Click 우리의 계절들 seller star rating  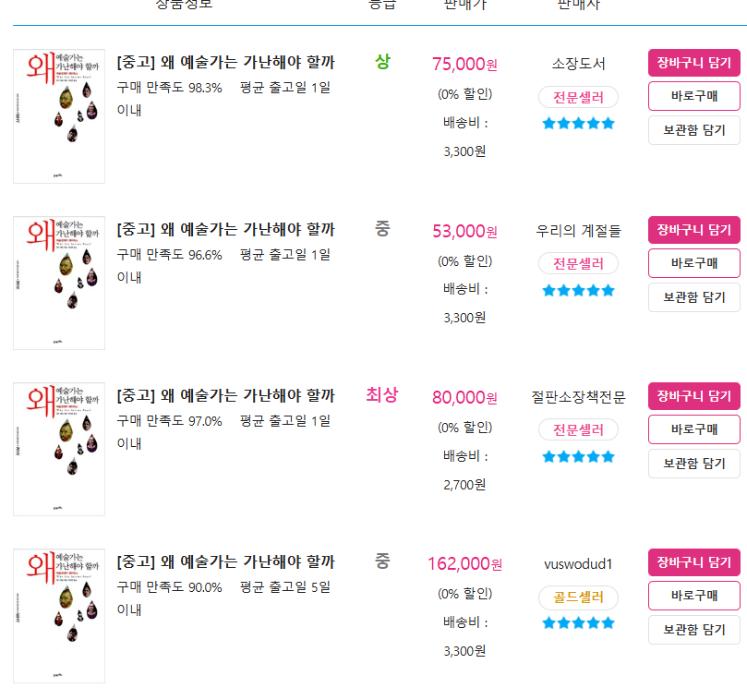(x=578, y=291)
